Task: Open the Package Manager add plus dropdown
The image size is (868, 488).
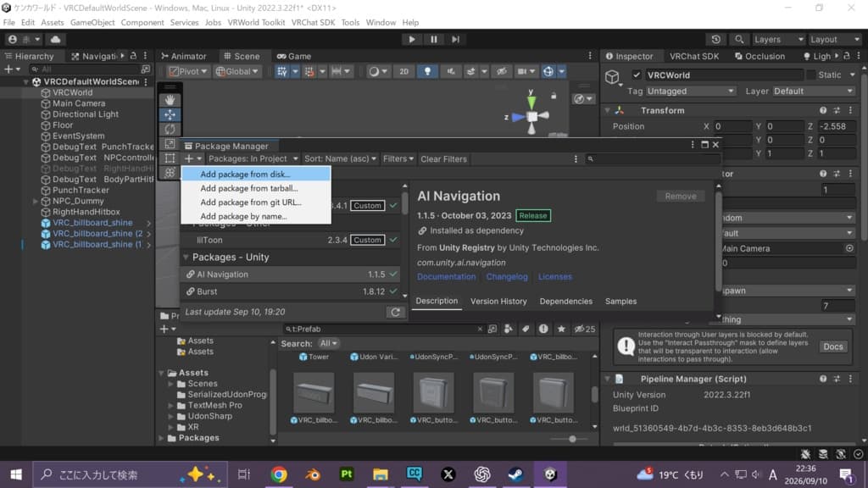Action: [x=192, y=158]
